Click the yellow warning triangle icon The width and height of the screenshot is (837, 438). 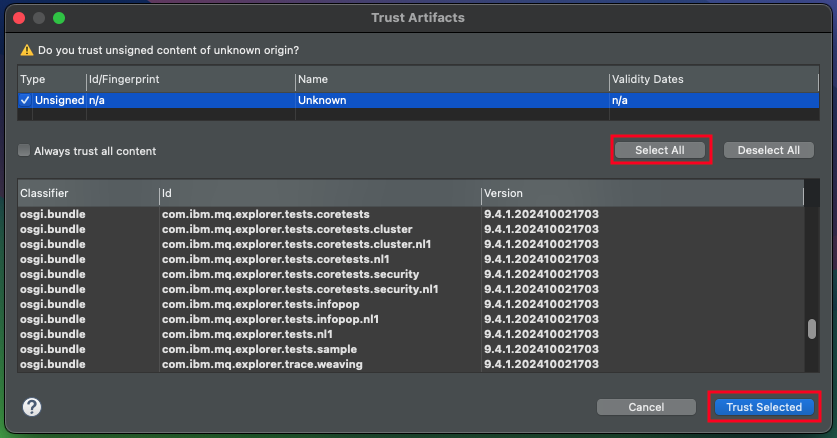tap(26, 50)
